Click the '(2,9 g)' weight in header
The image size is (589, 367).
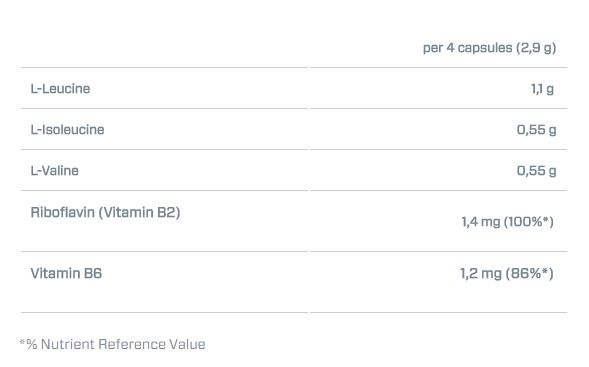click(x=536, y=48)
